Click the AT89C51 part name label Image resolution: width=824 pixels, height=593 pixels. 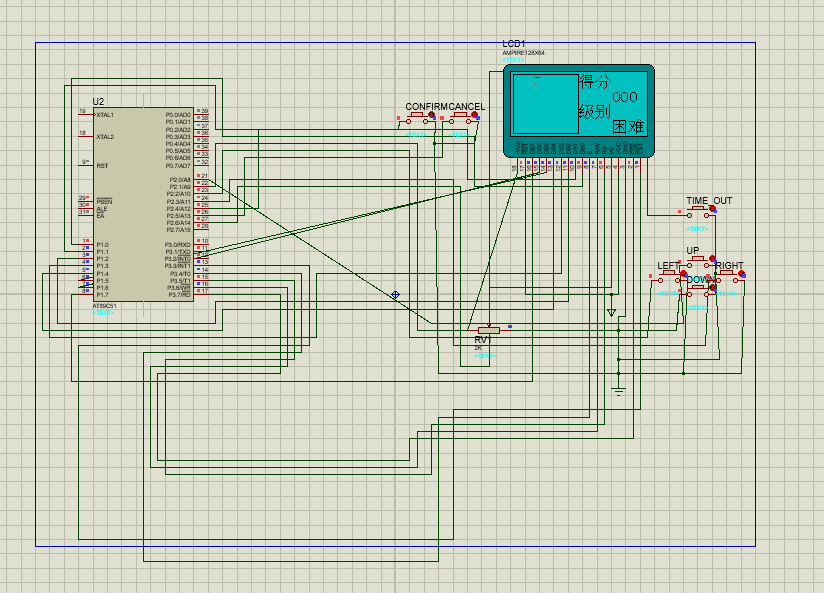(104, 306)
